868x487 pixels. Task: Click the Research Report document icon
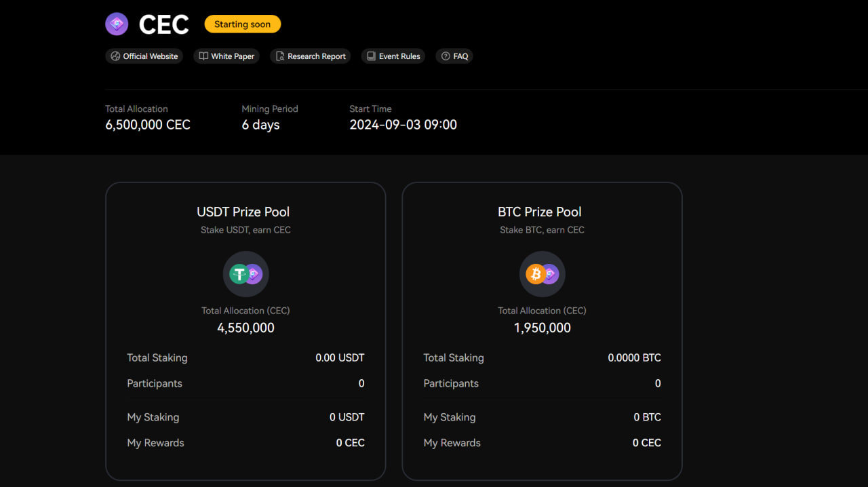[280, 56]
